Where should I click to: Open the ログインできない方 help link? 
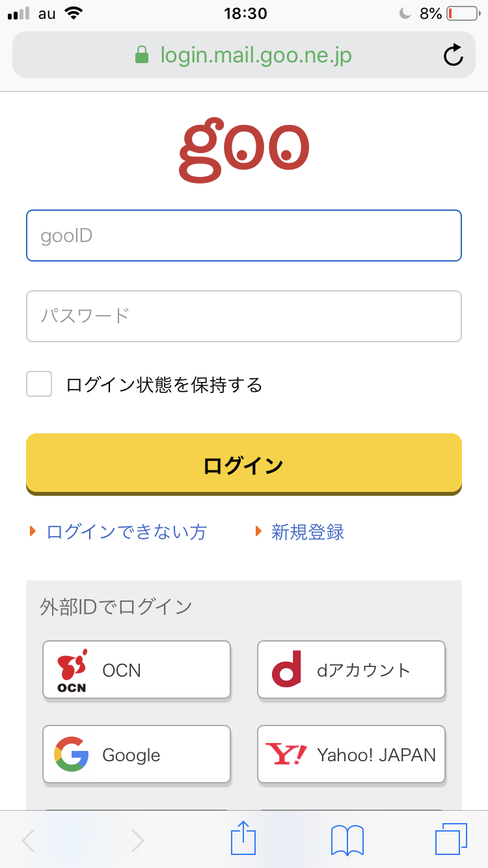tap(126, 532)
